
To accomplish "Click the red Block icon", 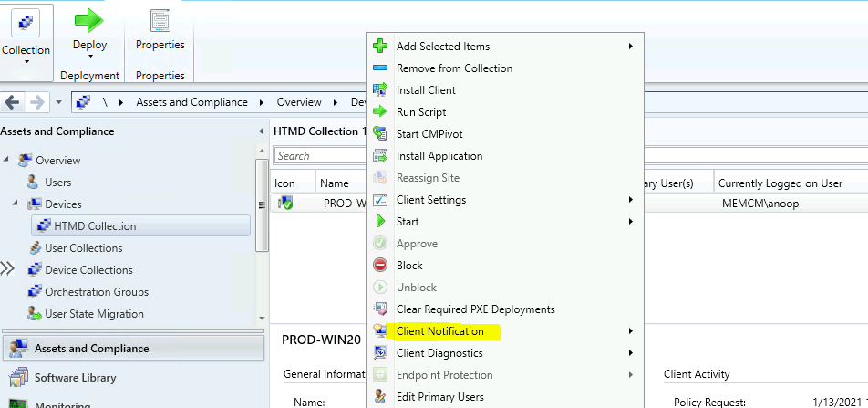I will [x=380, y=266].
